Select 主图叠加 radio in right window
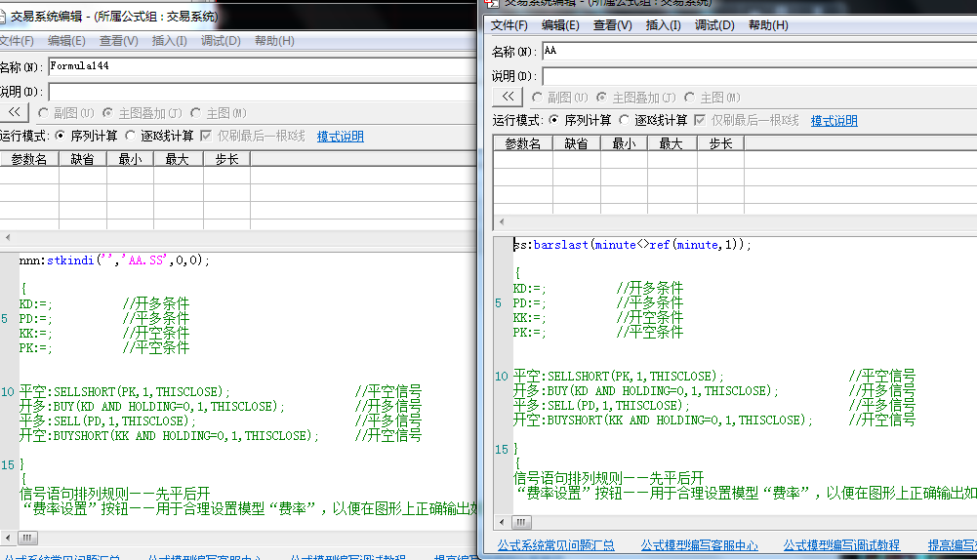 (x=601, y=98)
